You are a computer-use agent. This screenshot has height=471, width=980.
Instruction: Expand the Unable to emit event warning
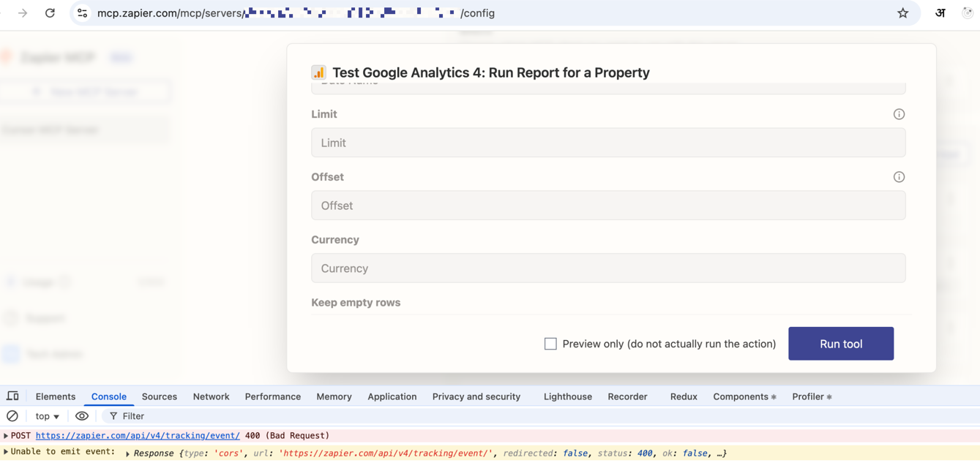pyautogui.click(x=6, y=452)
